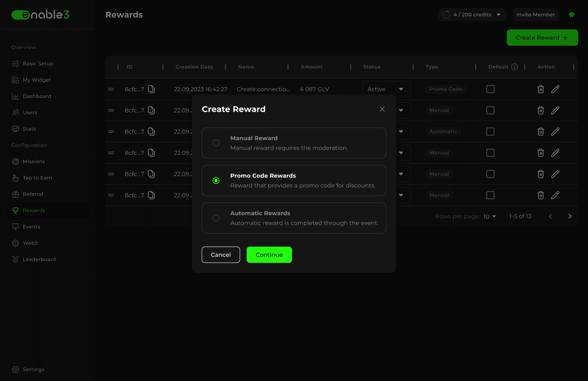Copy ID of the Create connection row

(x=151, y=89)
